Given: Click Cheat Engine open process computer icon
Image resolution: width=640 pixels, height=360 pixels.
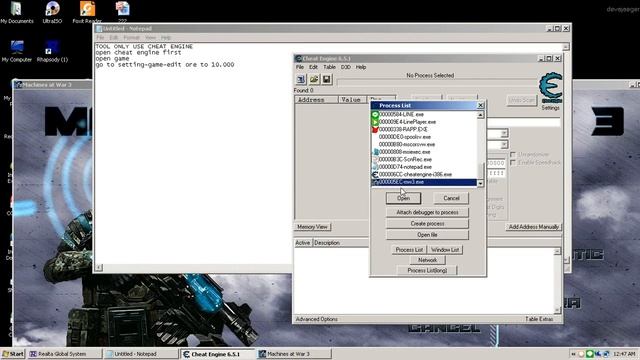Looking at the screenshot, I should coord(301,79).
